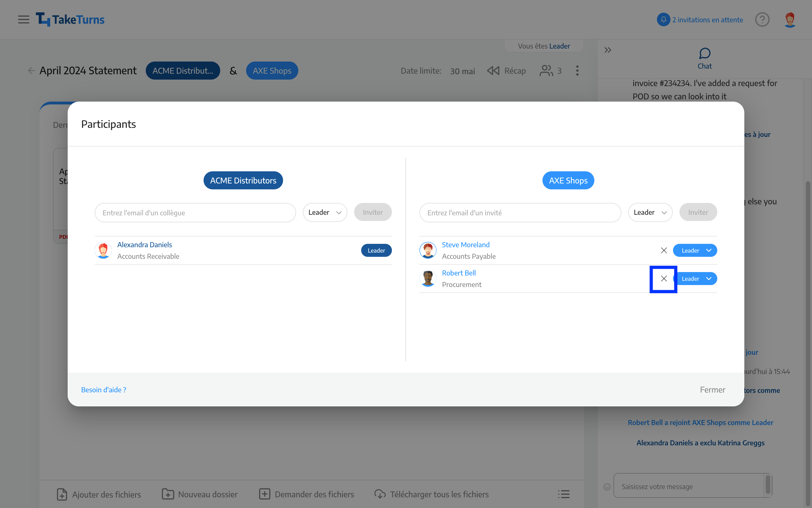Collapse the chat side panel
This screenshot has width=812, height=508.
(608, 50)
